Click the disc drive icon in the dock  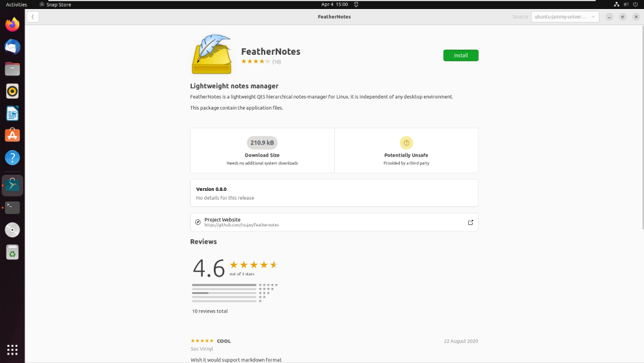pyautogui.click(x=12, y=230)
